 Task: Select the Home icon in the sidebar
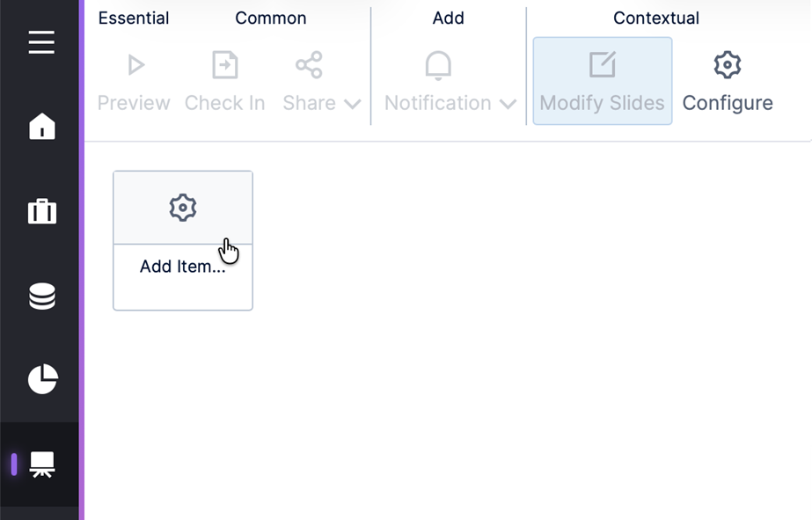pyautogui.click(x=40, y=127)
